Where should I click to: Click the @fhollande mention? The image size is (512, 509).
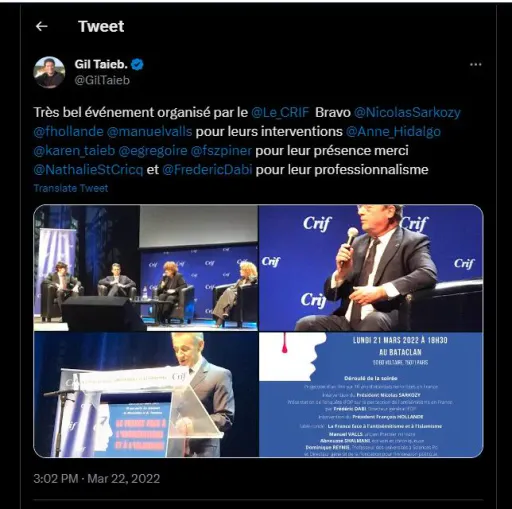pyautogui.click(x=68, y=131)
